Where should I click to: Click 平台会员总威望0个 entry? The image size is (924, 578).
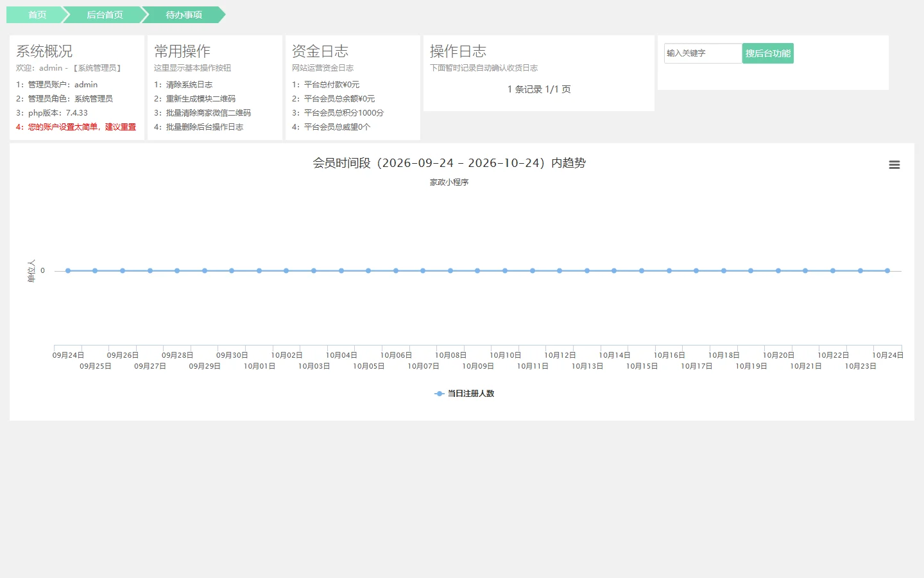click(337, 127)
